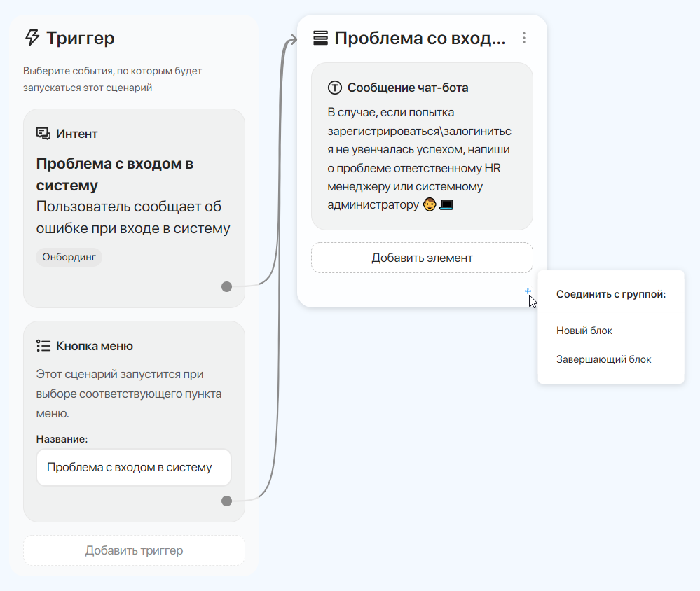Click the Кнопка меню card output connector dot
The height and width of the screenshot is (591, 700).
click(x=226, y=501)
